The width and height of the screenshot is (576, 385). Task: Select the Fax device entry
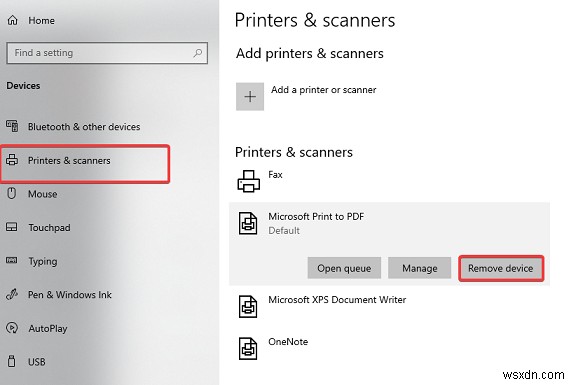pos(389,181)
